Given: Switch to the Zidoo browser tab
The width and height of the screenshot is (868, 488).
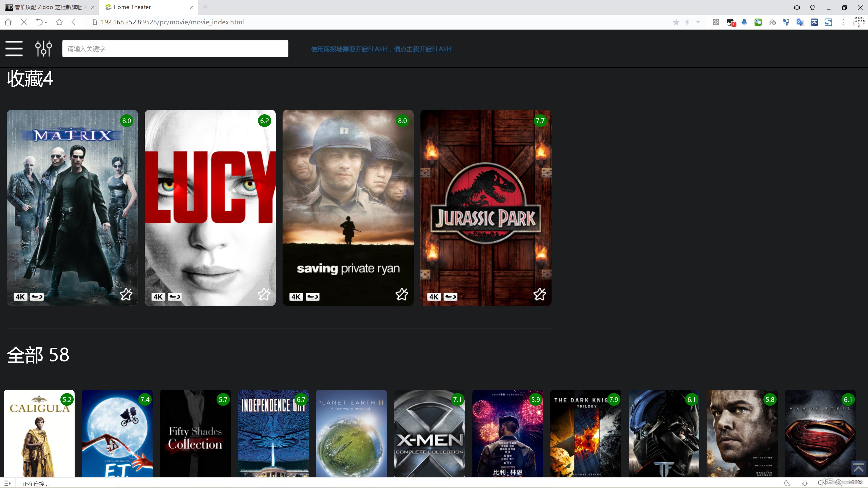Looking at the screenshot, I should (x=49, y=7).
